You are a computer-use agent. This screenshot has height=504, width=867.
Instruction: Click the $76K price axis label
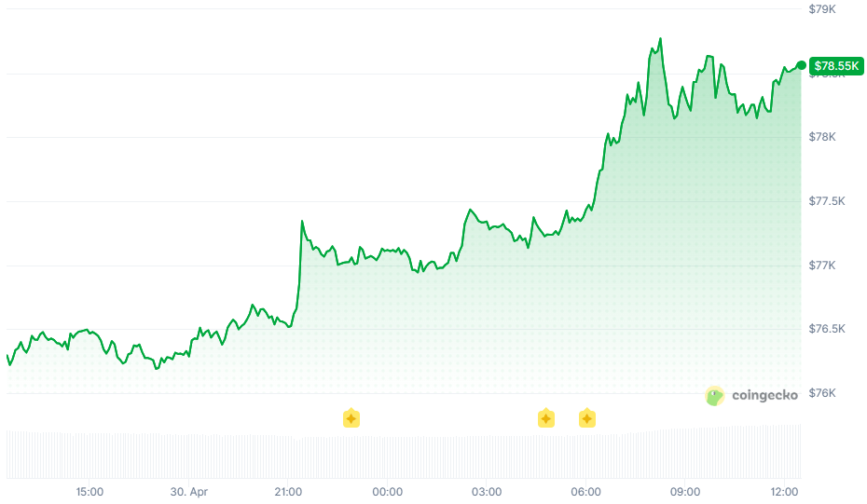click(x=822, y=393)
